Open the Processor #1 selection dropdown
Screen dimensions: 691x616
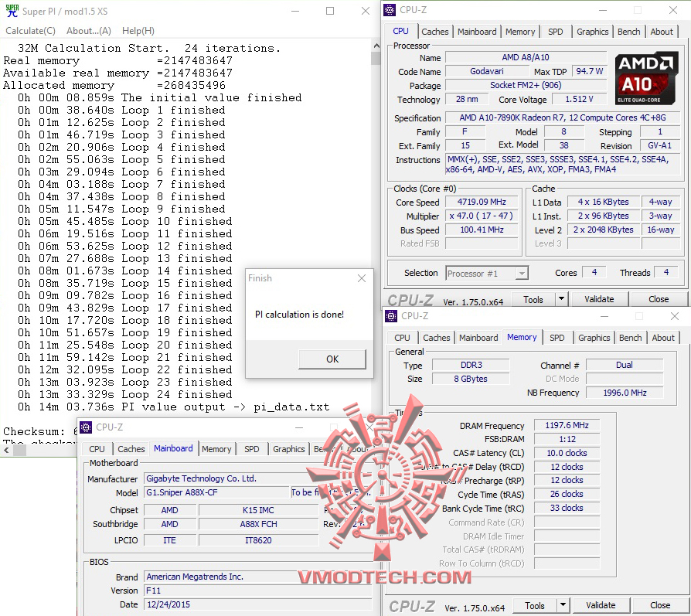[521, 274]
